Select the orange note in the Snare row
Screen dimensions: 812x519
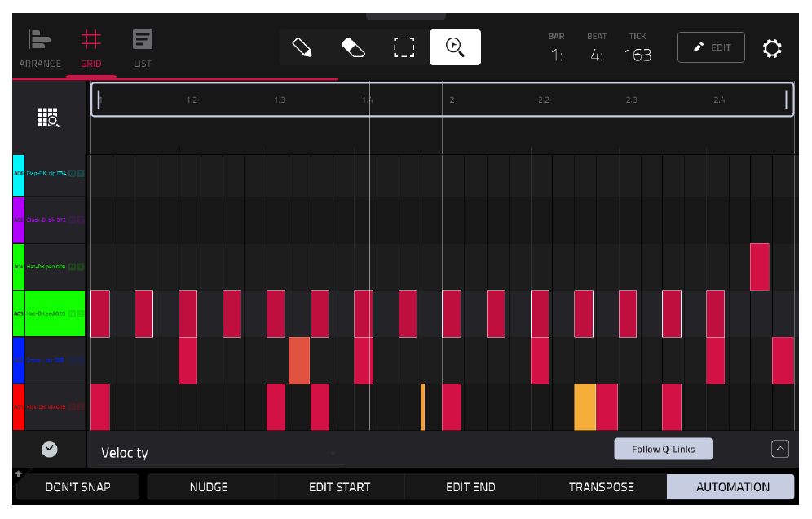pyautogui.click(x=299, y=361)
